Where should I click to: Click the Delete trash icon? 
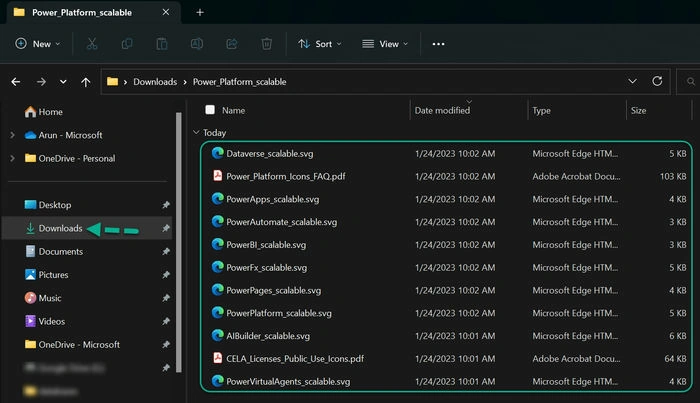(267, 44)
